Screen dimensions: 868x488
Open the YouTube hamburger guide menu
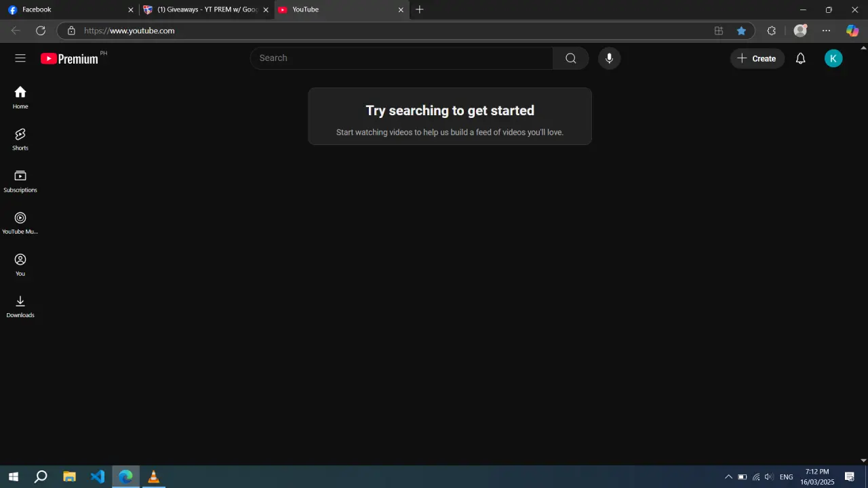point(20,58)
